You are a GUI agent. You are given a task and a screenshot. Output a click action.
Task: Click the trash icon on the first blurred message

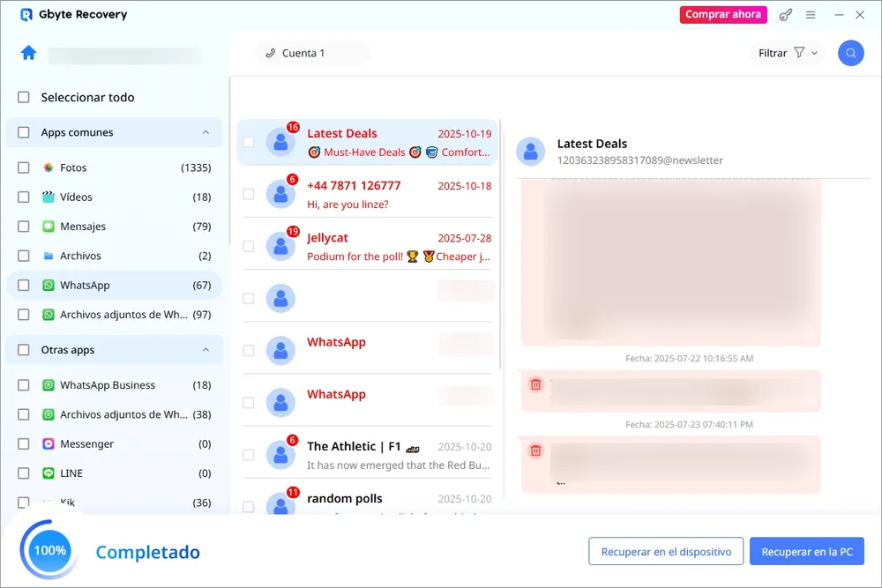pos(535,383)
